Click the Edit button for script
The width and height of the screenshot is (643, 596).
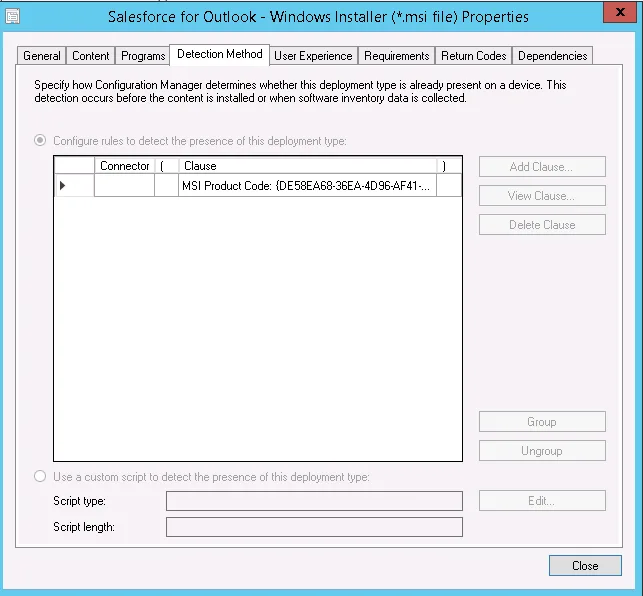coord(542,501)
